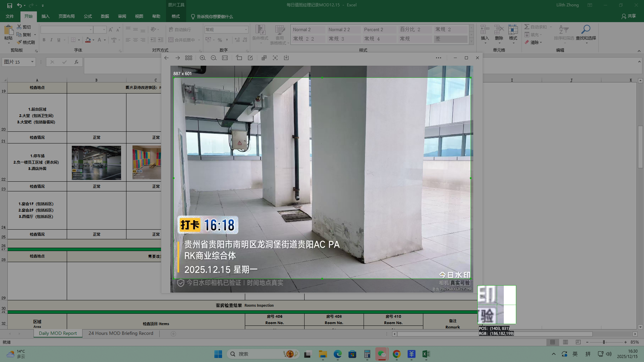Screen dimensions: 644x362
Task: Switch to 24 Hours MOD Briefing Record sheet
Action: (121, 334)
